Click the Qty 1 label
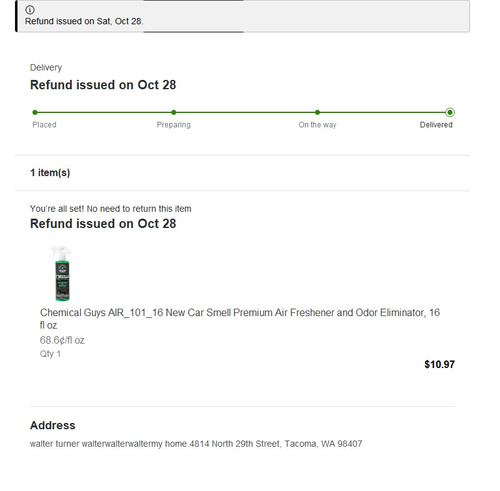500x491 pixels. pos(50,354)
